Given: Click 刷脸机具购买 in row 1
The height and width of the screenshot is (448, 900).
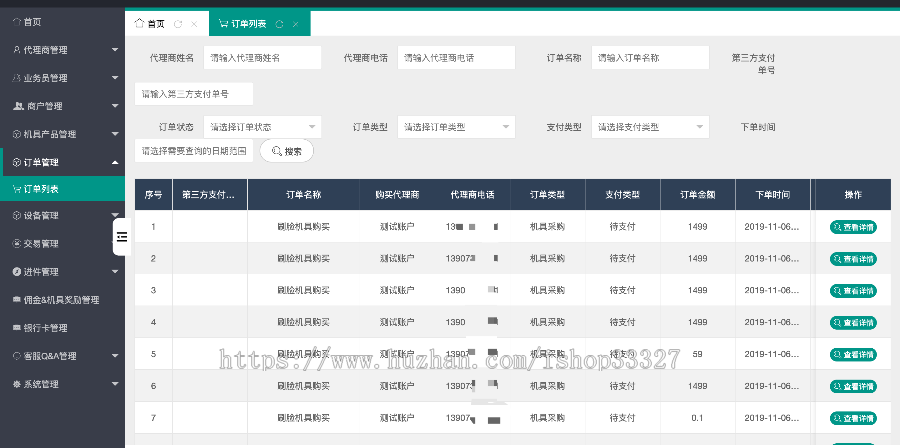Looking at the screenshot, I should pos(304,227).
